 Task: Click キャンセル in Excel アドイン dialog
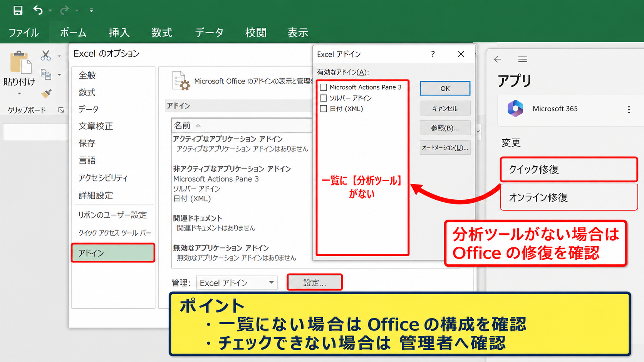(445, 108)
